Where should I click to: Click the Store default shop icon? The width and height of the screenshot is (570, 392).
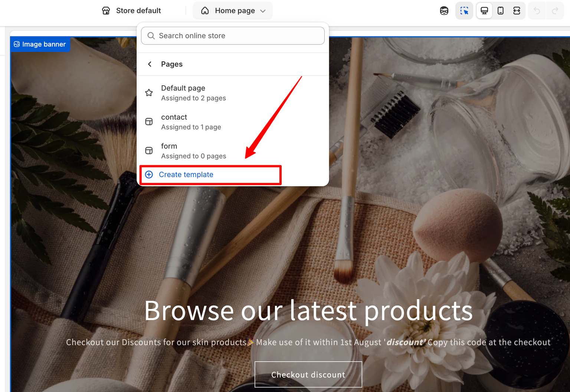tap(106, 11)
